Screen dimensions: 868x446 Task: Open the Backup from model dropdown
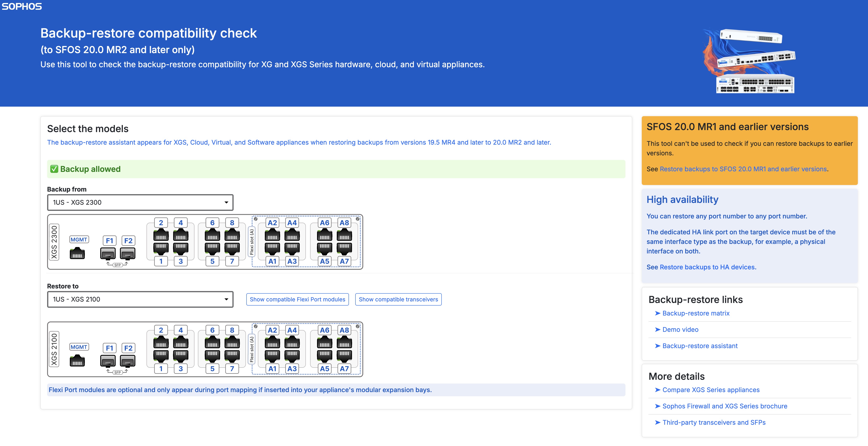(x=140, y=202)
